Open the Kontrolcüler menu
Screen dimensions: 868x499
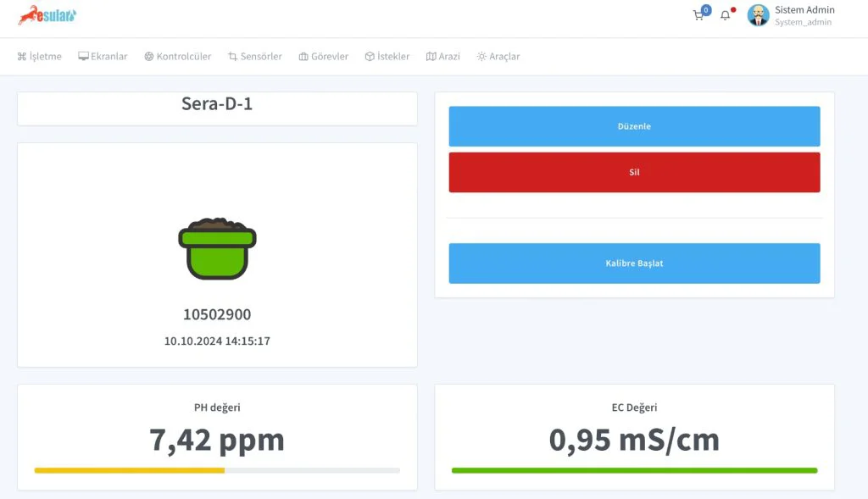point(177,57)
